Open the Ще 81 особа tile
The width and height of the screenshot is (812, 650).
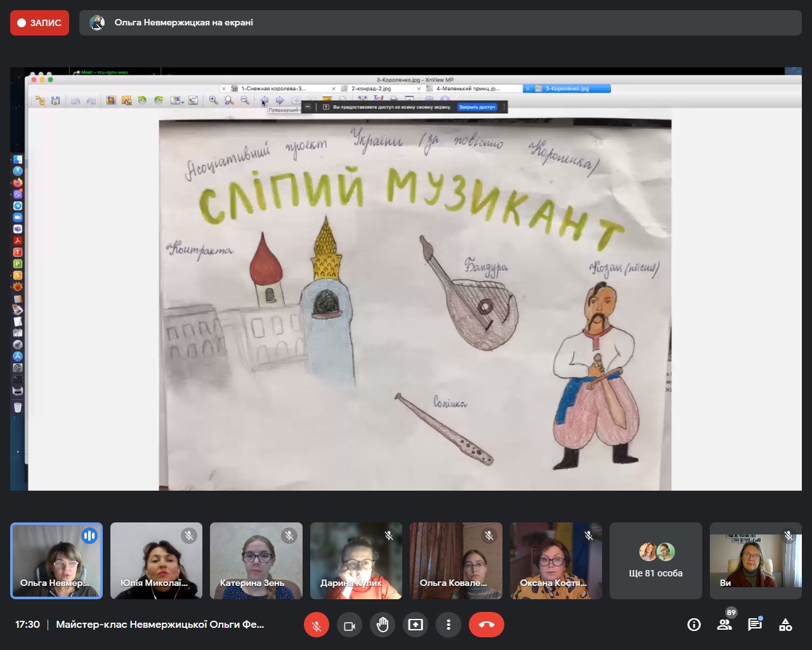[655, 560]
